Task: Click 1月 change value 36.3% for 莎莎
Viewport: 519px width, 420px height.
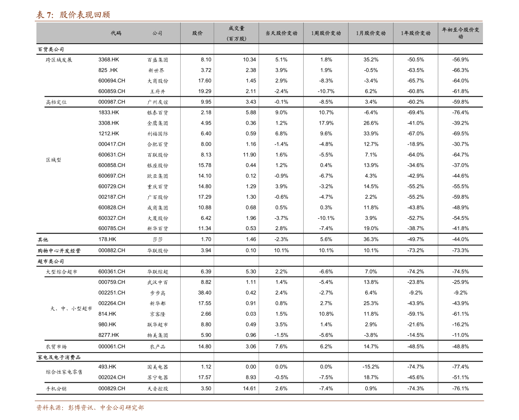Action: 371,239
